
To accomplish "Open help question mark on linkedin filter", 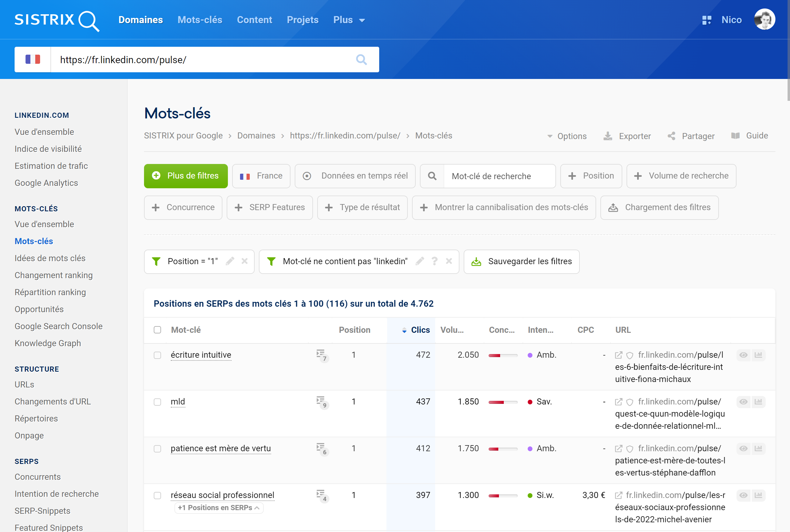I will point(434,261).
